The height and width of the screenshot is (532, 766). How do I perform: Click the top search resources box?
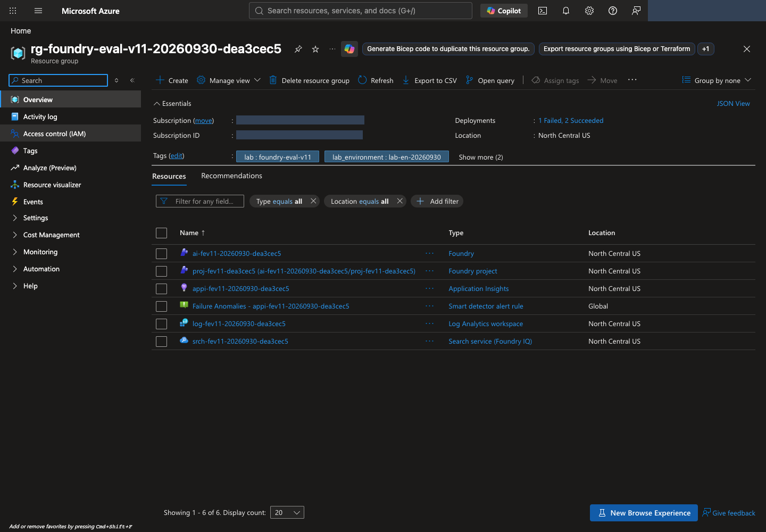[361, 11]
